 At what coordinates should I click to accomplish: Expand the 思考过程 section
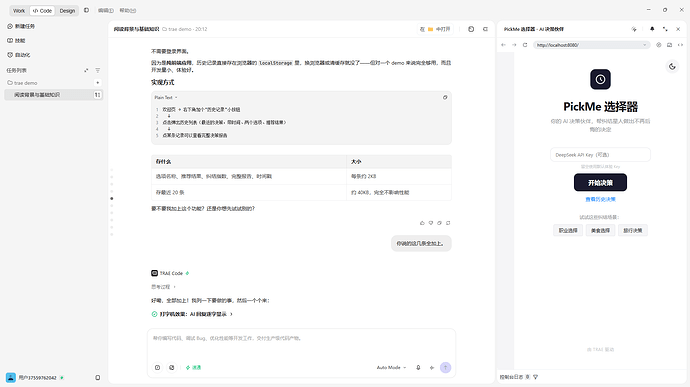click(163, 287)
